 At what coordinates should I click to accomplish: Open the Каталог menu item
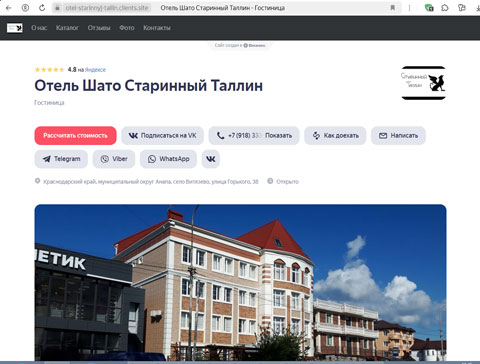point(67,28)
